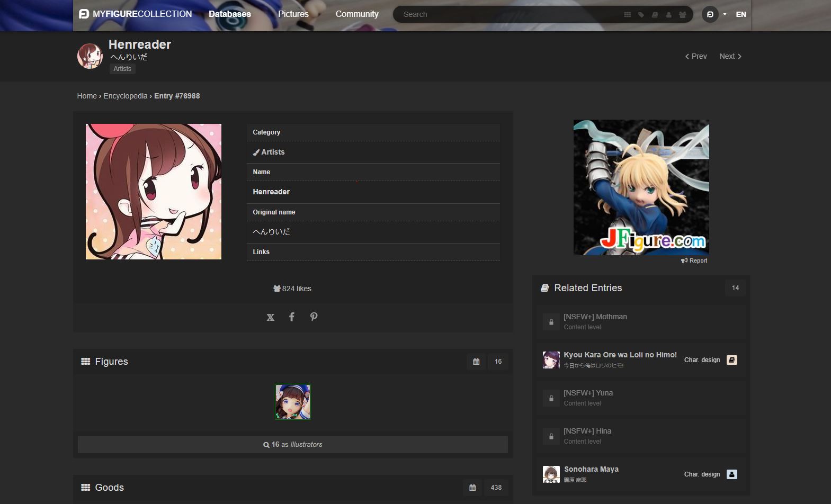Select the clubs search filter icon

pyautogui.click(x=683, y=15)
